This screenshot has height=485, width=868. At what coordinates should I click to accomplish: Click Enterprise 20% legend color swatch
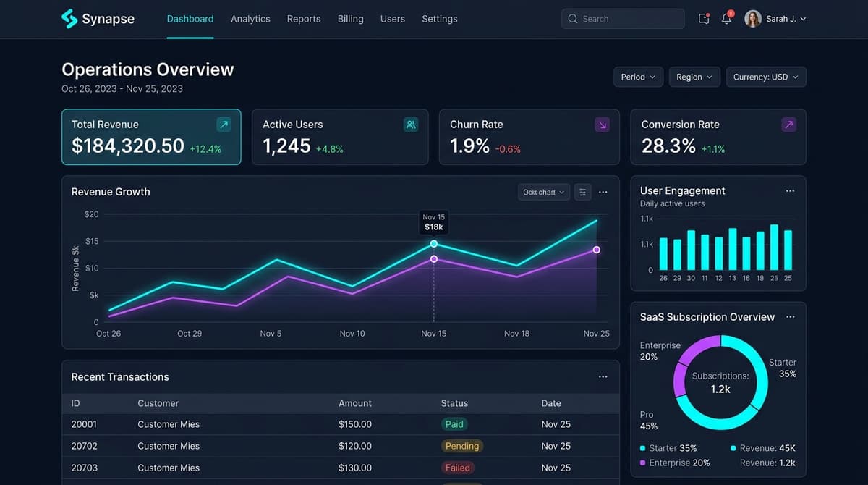[x=643, y=463]
